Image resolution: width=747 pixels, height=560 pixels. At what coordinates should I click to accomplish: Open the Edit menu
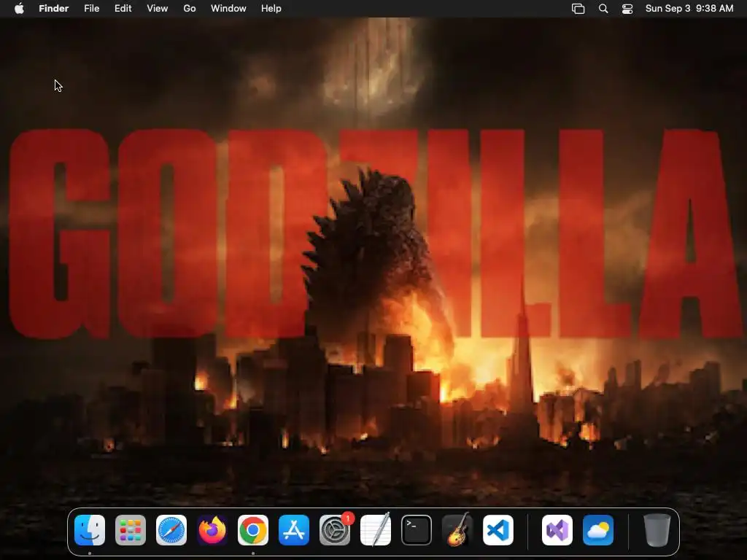[123, 9]
